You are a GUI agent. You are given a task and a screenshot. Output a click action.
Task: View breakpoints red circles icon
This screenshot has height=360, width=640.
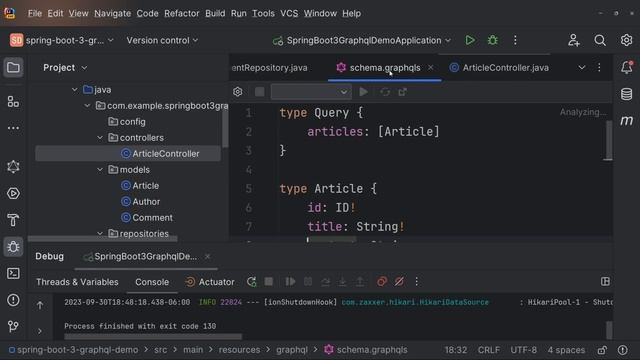pos(382,282)
